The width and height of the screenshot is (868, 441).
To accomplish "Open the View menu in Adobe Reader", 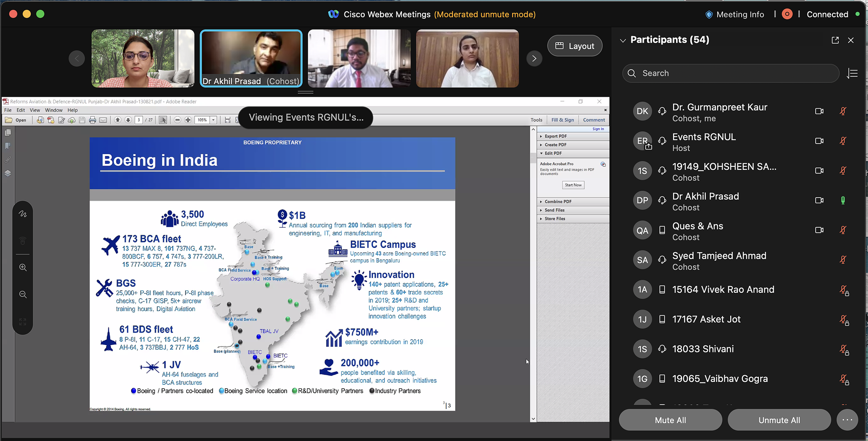I will click(x=35, y=110).
